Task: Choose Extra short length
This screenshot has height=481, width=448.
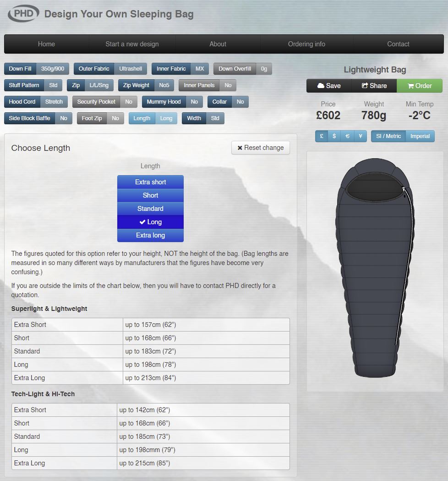Action: (150, 182)
